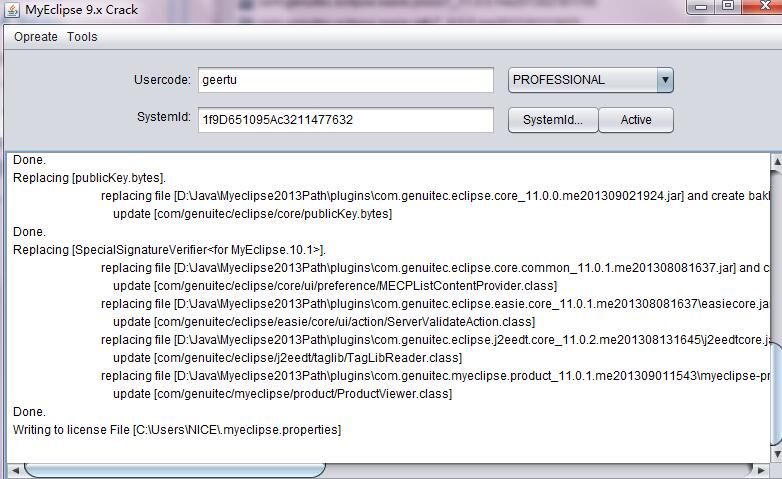Open the Opreate menu
The image size is (782, 479).
point(35,37)
